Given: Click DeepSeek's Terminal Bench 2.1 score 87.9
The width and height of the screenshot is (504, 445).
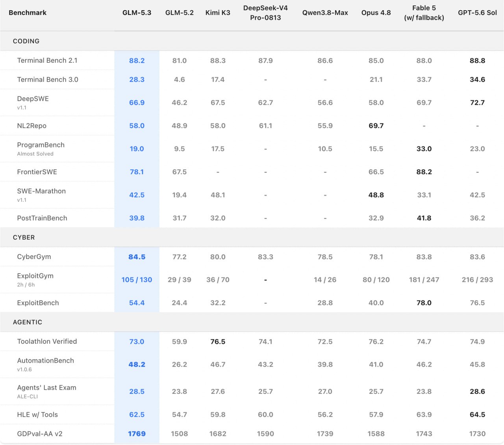Looking at the screenshot, I should [265, 61].
